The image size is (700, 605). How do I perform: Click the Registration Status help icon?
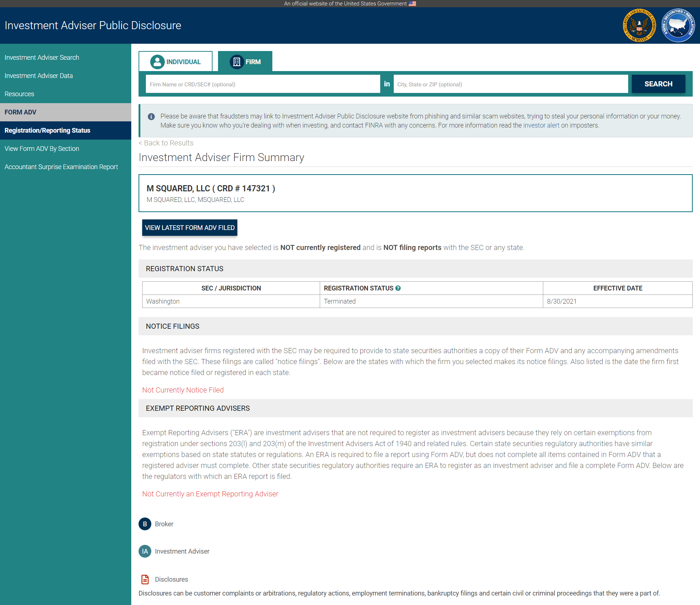coord(398,288)
